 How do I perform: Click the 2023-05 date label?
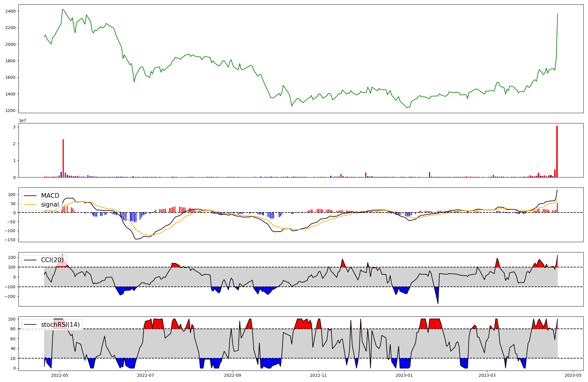pos(573,375)
